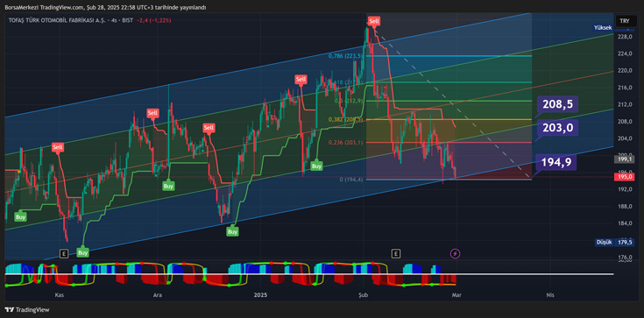
Task: Click the -2,4 (-1,22%) price change text
Action: [154, 20]
